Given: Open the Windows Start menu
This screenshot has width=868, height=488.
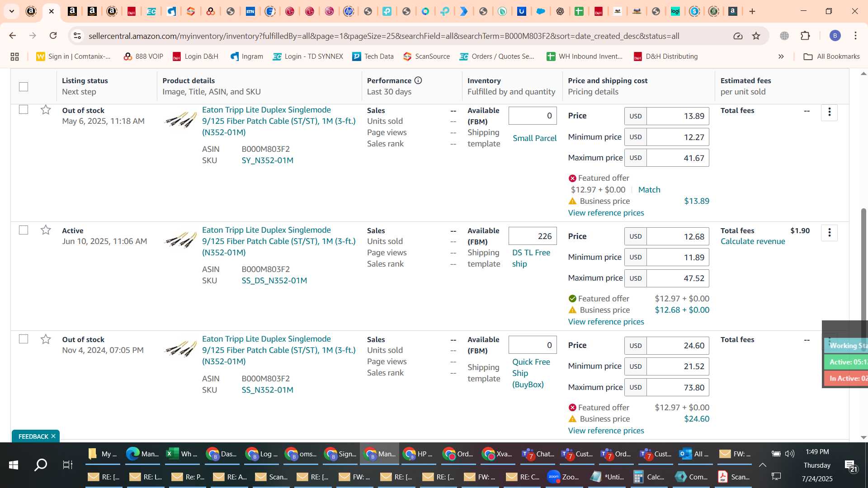Looking at the screenshot, I should click(13, 465).
